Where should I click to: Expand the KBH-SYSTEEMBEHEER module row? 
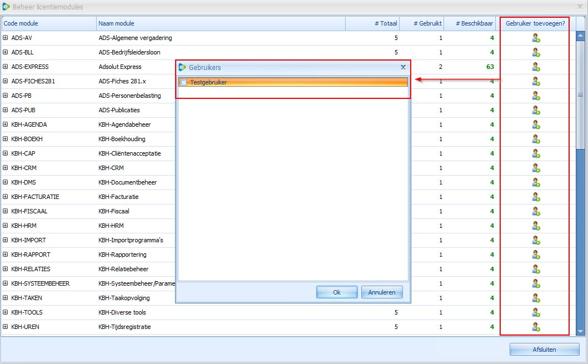click(x=6, y=283)
